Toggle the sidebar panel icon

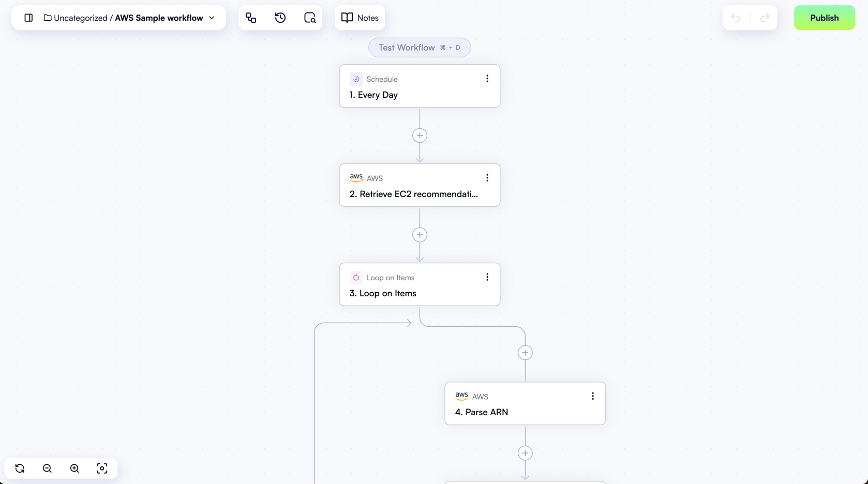[x=28, y=18]
